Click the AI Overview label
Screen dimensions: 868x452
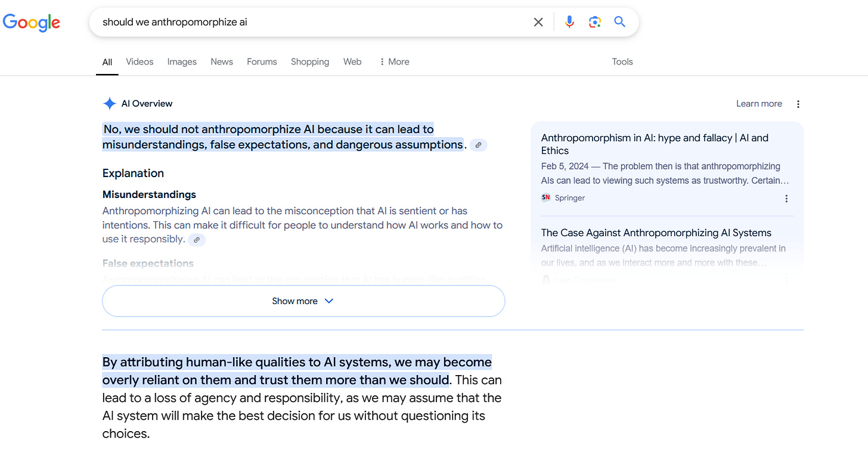point(147,104)
